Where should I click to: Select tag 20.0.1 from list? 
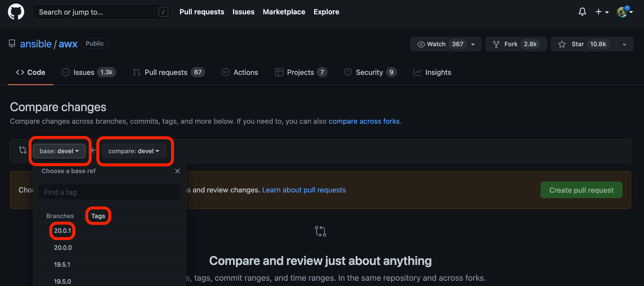pos(62,231)
